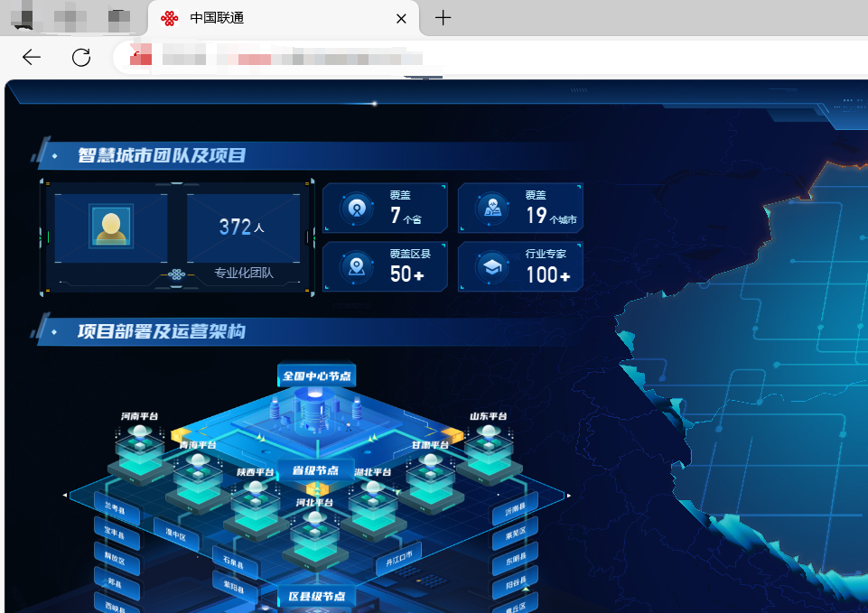Select the 阳谷县 county tag
Viewport: 868px width, 613px height.
pyautogui.click(x=515, y=582)
